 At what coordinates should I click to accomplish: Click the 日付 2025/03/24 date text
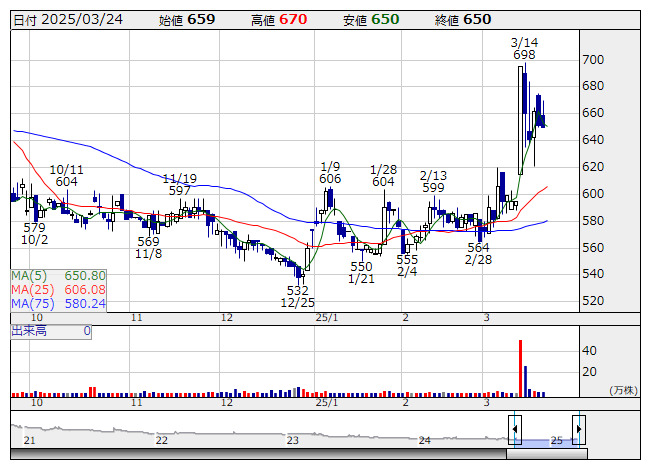click(x=68, y=20)
